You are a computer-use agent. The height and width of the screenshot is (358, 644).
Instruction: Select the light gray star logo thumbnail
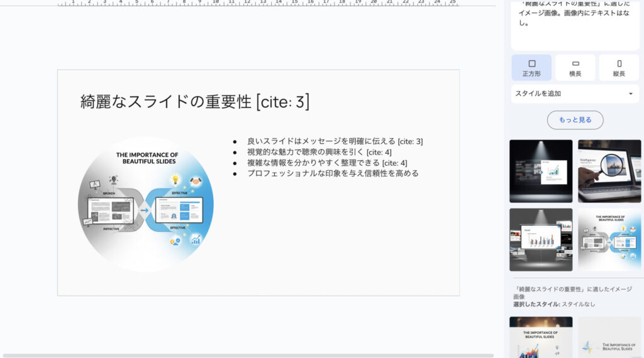tap(609, 337)
